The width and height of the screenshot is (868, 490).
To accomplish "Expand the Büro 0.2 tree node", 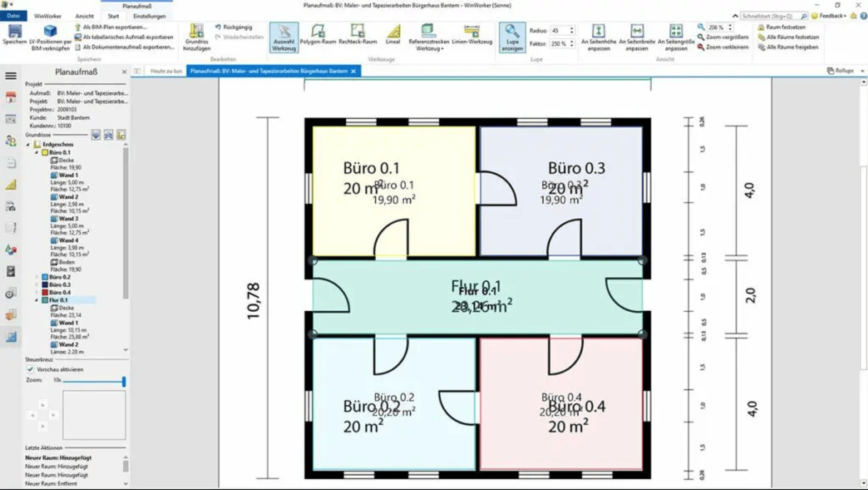I will click(37, 277).
